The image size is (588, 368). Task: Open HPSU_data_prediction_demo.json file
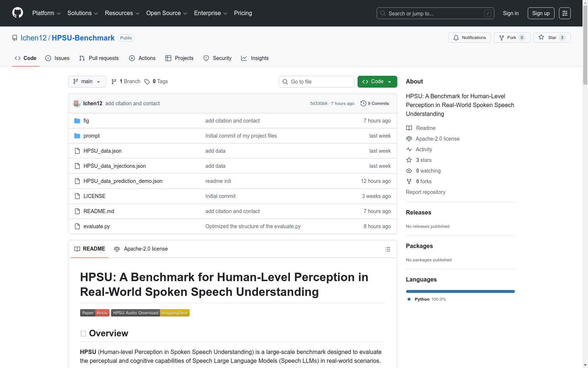pos(123,181)
